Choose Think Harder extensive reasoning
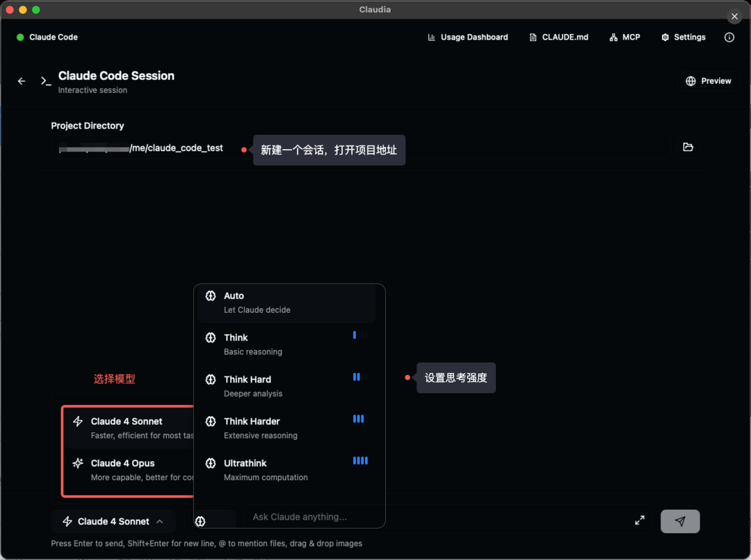This screenshot has width=751, height=560. [x=286, y=429]
